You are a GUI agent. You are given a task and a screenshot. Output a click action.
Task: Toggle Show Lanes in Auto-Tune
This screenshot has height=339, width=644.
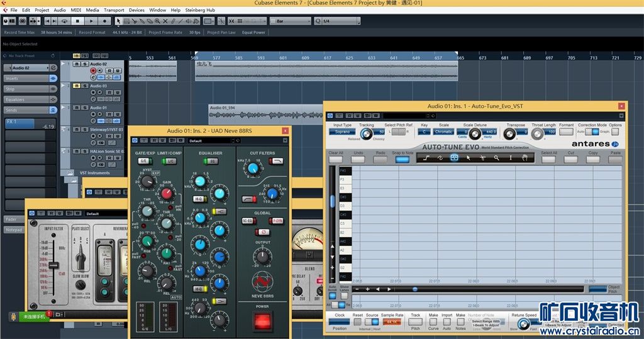(344, 296)
